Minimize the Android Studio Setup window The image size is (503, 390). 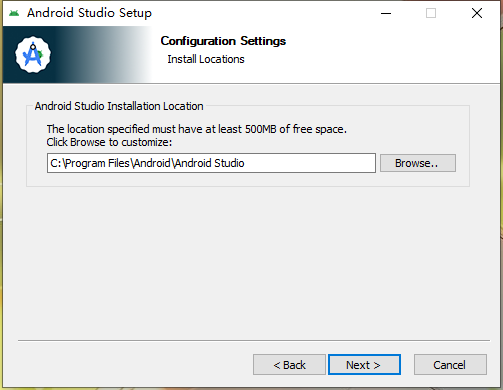(x=386, y=13)
